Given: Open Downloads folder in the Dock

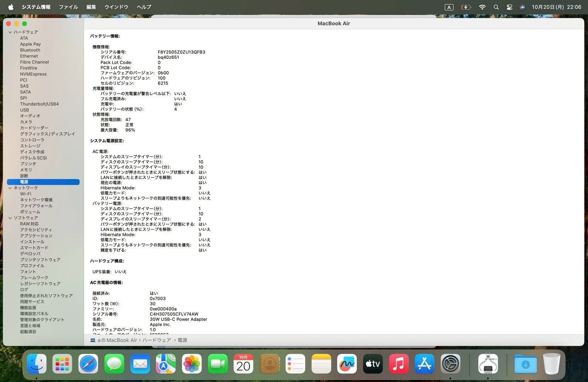Looking at the screenshot, I should pyautogui.click(x=525, y=364).
